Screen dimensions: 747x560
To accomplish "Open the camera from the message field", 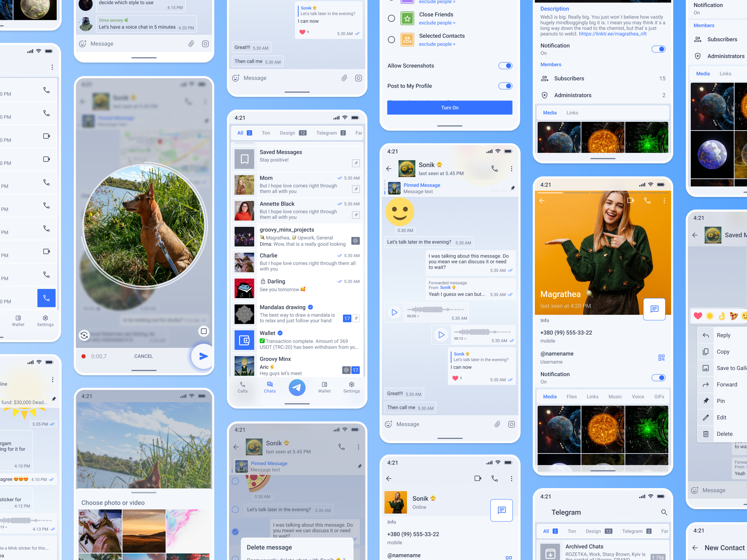I will [x=512, y=424].
